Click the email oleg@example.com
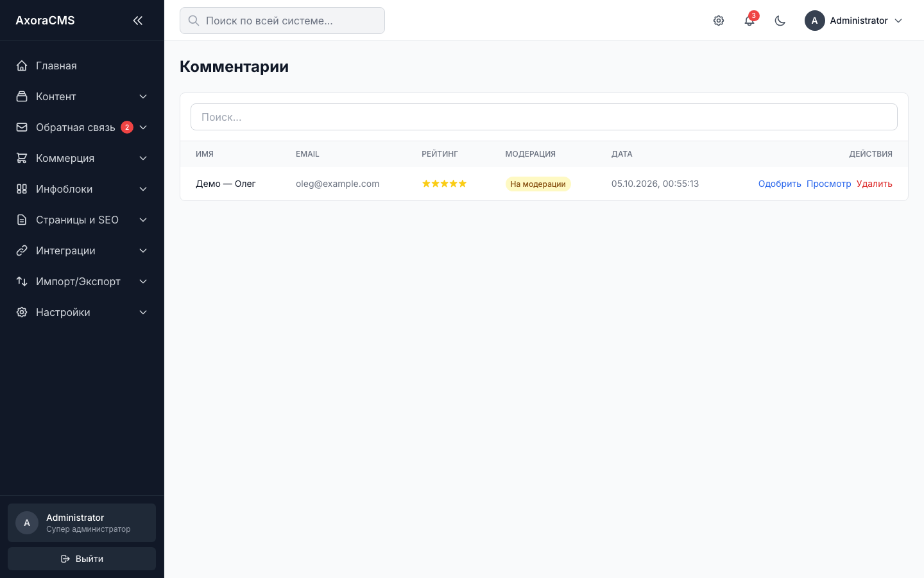 pos(338,184)
